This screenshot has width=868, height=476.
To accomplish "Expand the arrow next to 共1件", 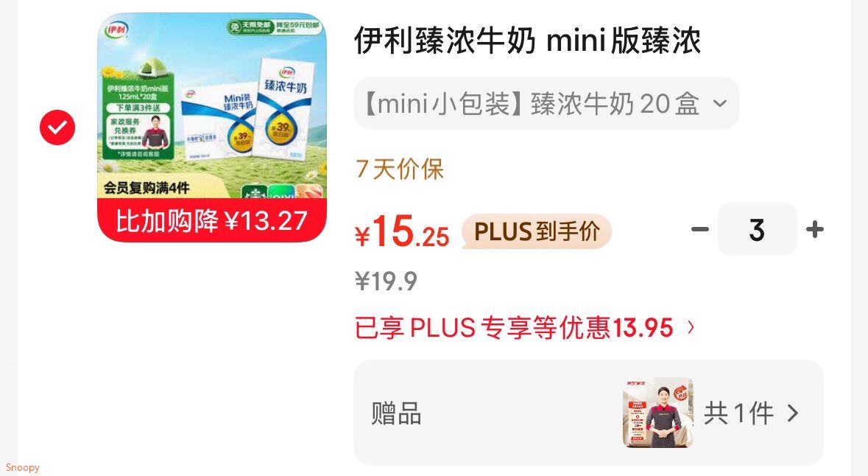I will point(793,413).
